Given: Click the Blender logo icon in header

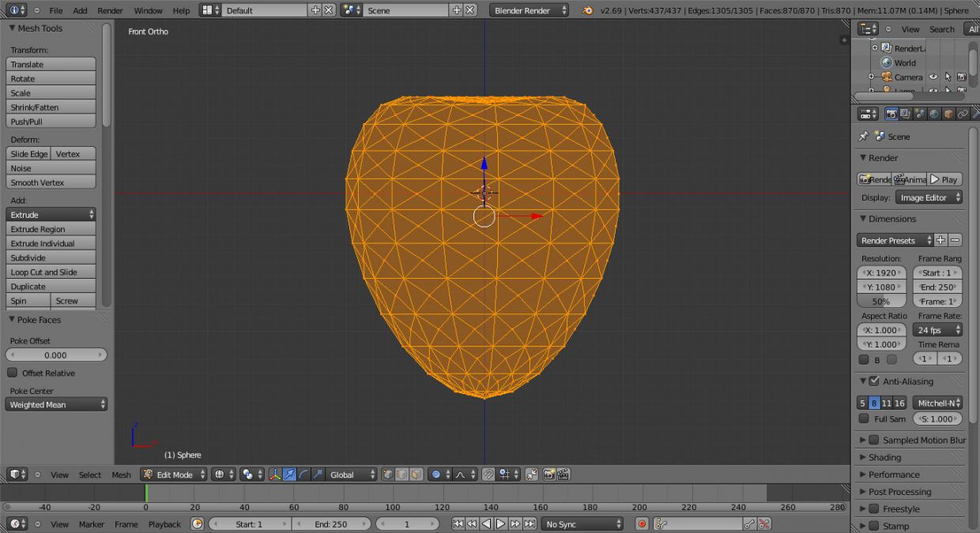Looking at the screenshot, I should point(587,10).
